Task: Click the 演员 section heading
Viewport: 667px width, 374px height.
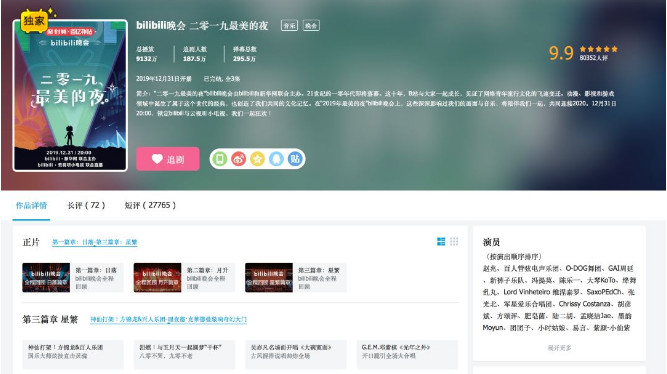Action: (x=491, y=242)
